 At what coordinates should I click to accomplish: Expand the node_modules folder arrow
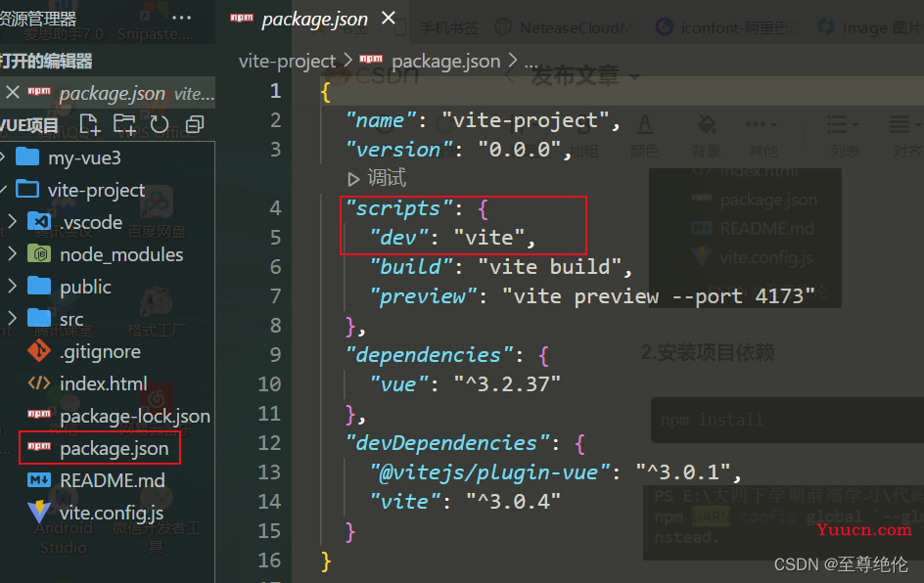point(12,253)
